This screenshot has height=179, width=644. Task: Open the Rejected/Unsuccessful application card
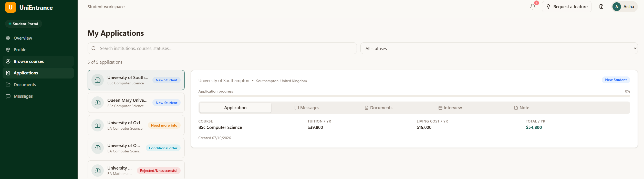click(x=136, y=170)
